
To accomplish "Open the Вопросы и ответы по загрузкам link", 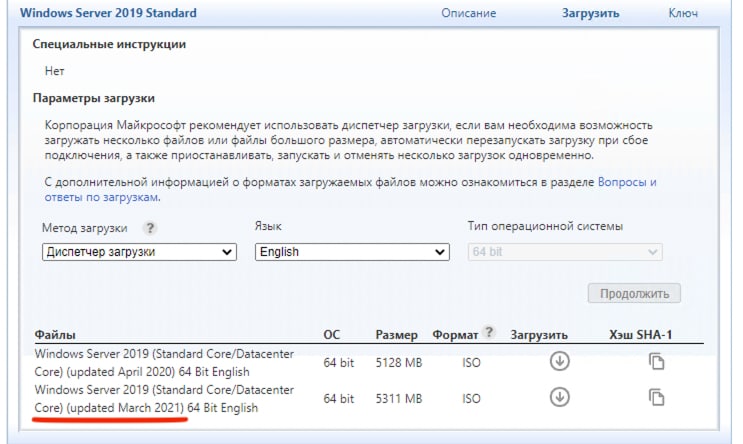I will pos(351,190).
